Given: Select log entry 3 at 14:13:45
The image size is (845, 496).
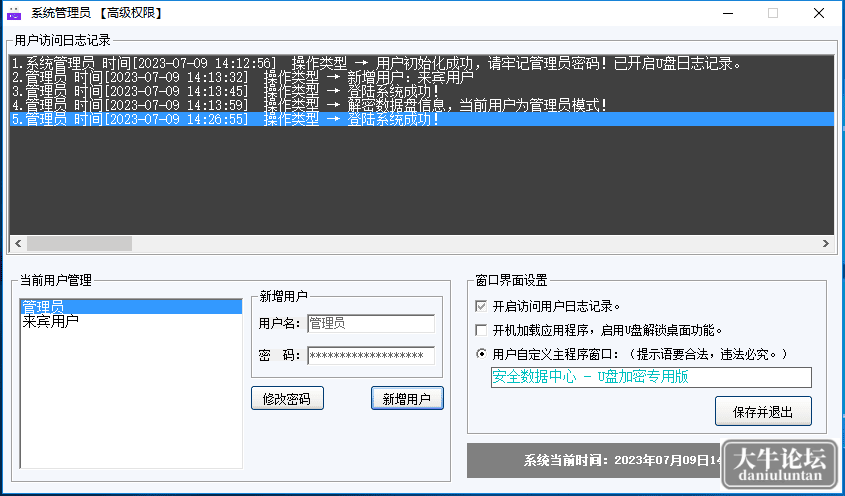Looking at the screenshot, I should point(421,92).
